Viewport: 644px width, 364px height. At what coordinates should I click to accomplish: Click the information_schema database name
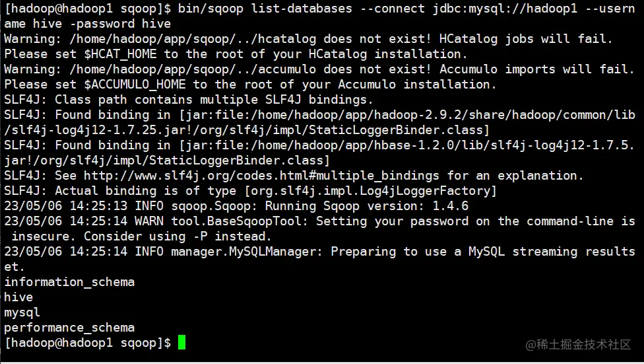click(69, 282)
